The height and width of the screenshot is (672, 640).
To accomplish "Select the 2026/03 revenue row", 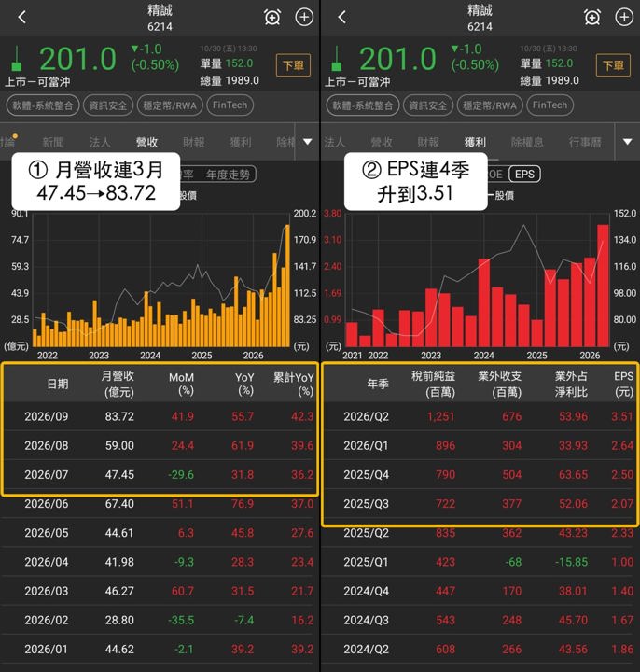I will (x=160, y=591).
